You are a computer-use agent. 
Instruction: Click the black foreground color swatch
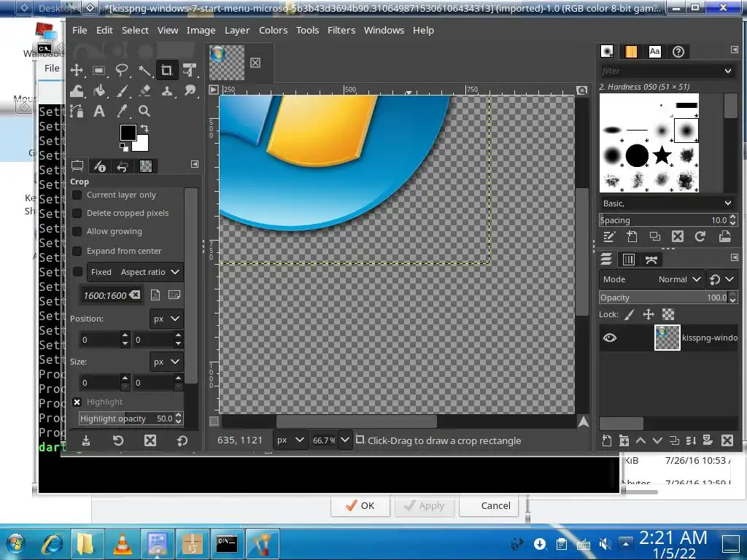[x=127, y=133]
